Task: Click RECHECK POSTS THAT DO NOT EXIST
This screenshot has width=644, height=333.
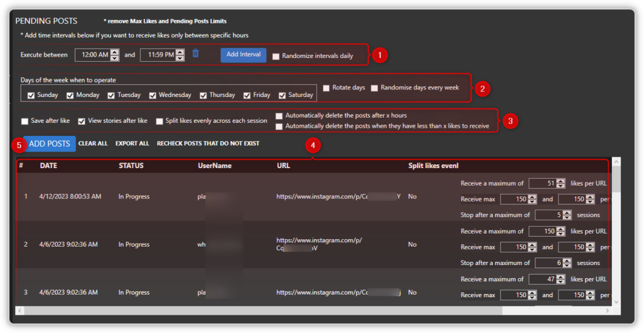Action: click(x=208, y=144)
